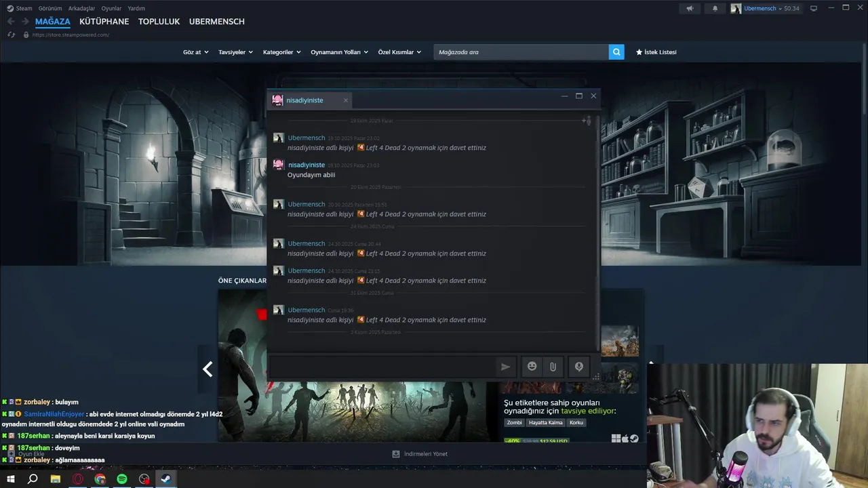Expand the Kategoriler dropdown

point(281,52)
